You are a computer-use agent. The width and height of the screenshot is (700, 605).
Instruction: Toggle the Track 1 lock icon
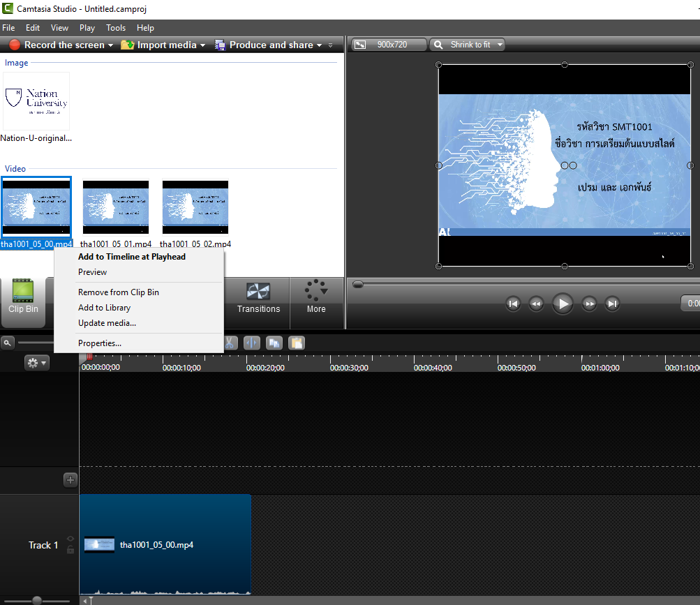70,550
